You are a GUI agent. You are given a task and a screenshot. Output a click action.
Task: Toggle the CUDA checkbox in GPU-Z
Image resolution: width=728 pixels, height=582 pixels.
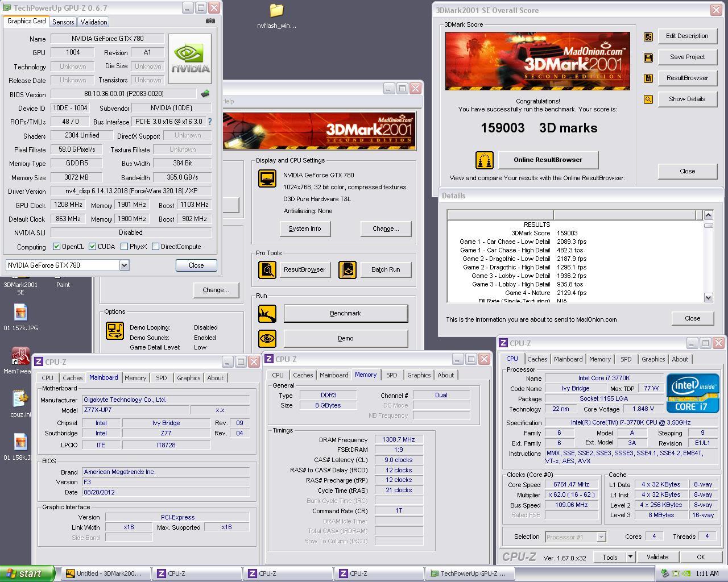pos(92,247)
